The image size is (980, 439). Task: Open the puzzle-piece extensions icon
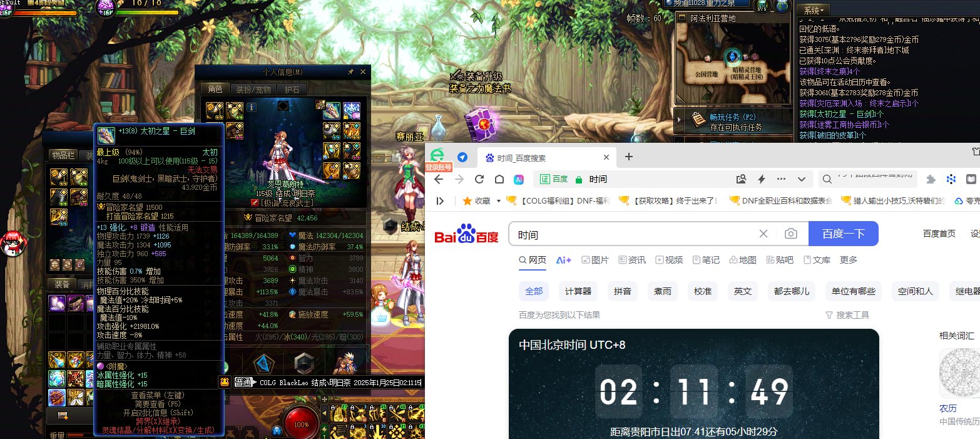coord(931,179)
